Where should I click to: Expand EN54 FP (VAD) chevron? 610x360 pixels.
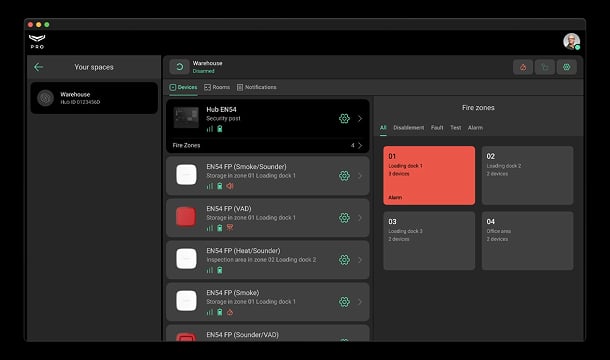point(360,218)
